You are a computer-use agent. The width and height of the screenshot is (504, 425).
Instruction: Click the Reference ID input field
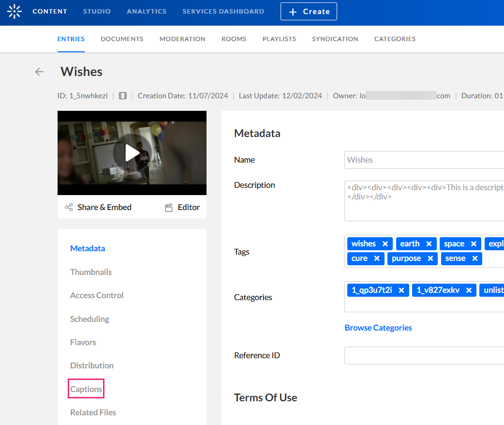pyautogui.click(x=424, y=355)
